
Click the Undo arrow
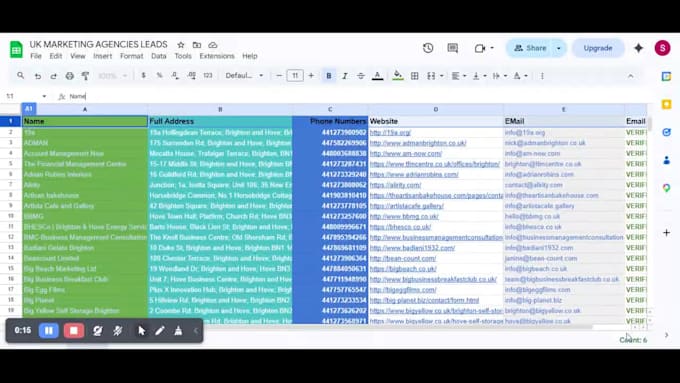pos(38,76)
